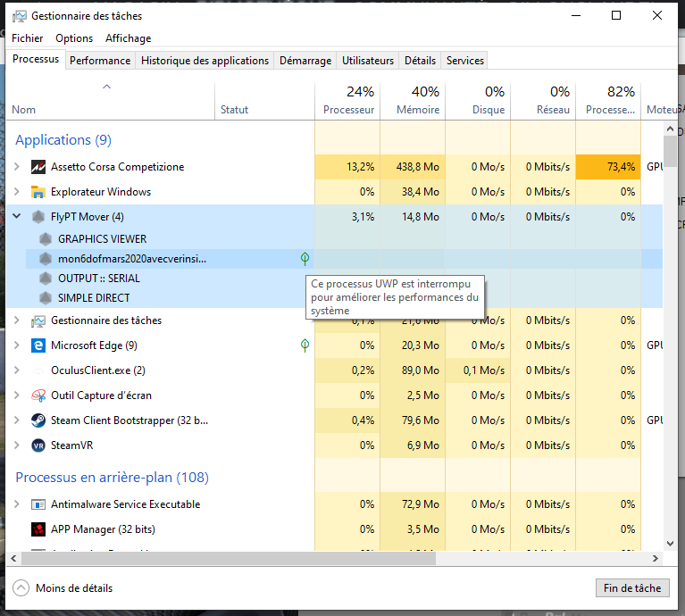This screenshot has width=685, height=616.
Task: Click the Explorateur Windows folder icon
Action: point(38,192)
